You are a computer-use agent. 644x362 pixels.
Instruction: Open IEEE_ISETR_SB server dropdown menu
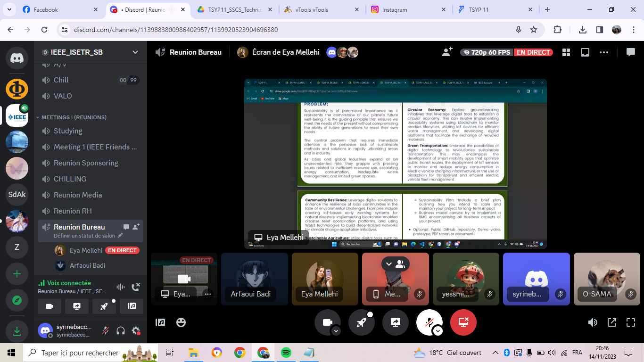[135, 52]
